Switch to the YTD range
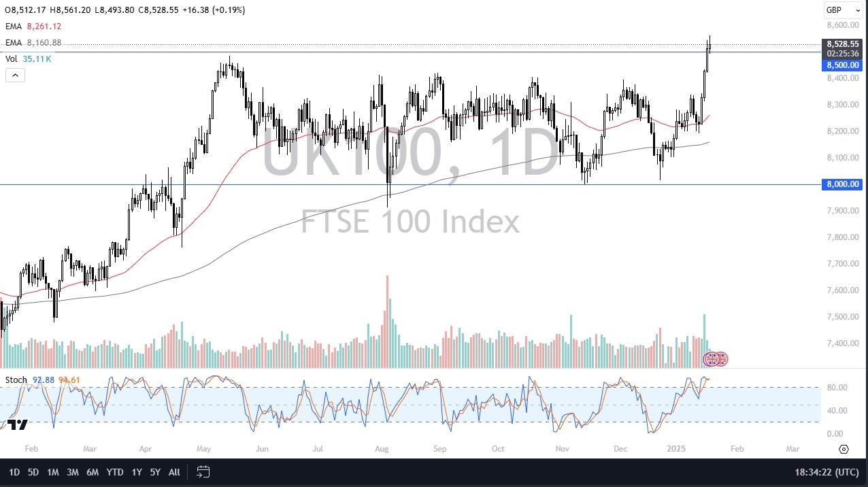This screenshot has width=868, height=487. (x=114, y=472)
